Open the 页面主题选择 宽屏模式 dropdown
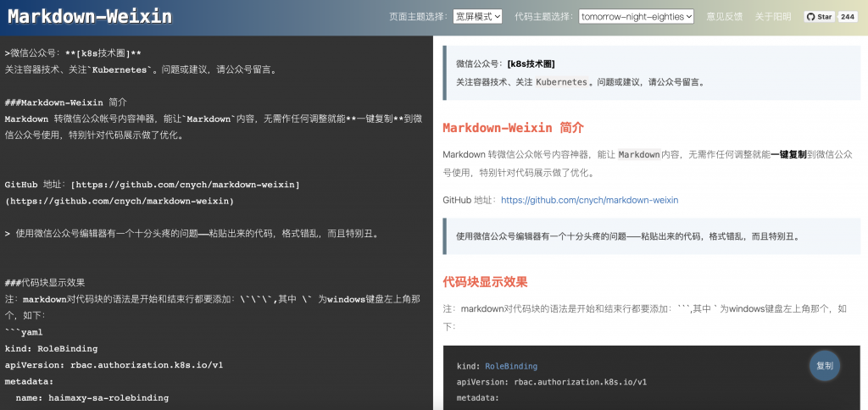This screenshot has height=410, width=868. click(x=477, y=17)
